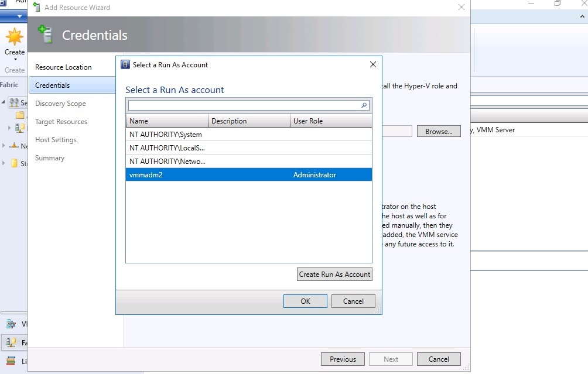Screen dimensions: 588x374
Task: Go to the Summary wizard page
Action: click(50, 157)
